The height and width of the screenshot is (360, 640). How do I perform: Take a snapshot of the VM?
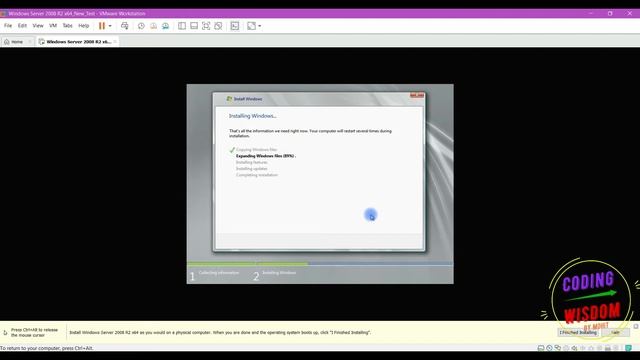141,26
